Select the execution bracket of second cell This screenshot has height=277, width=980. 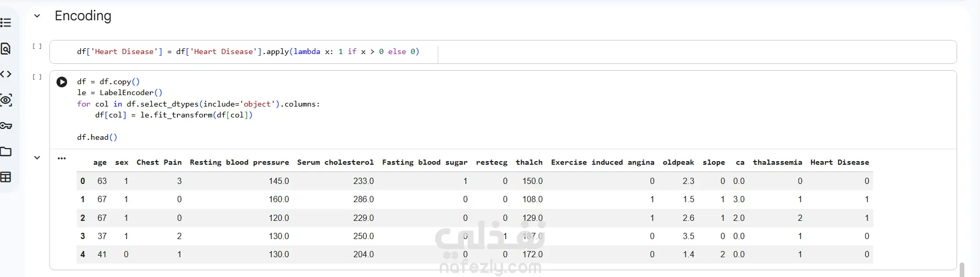pos(37,77)
